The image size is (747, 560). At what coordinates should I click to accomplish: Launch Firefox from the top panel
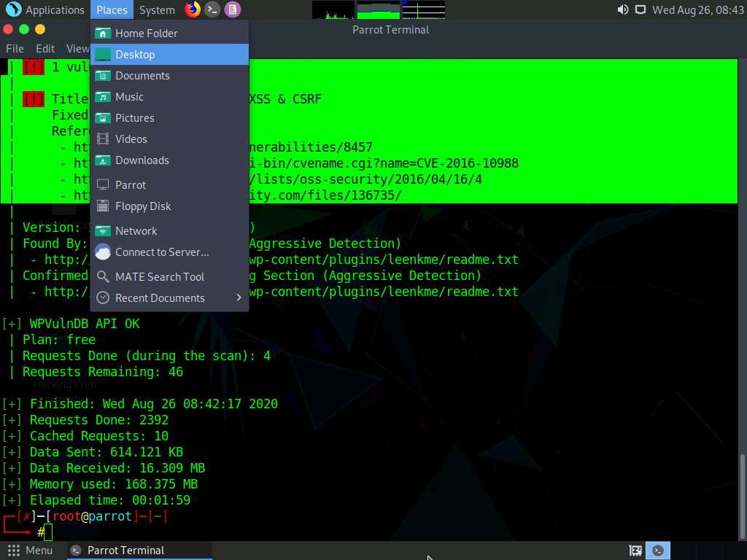click(x=191, y=9)
